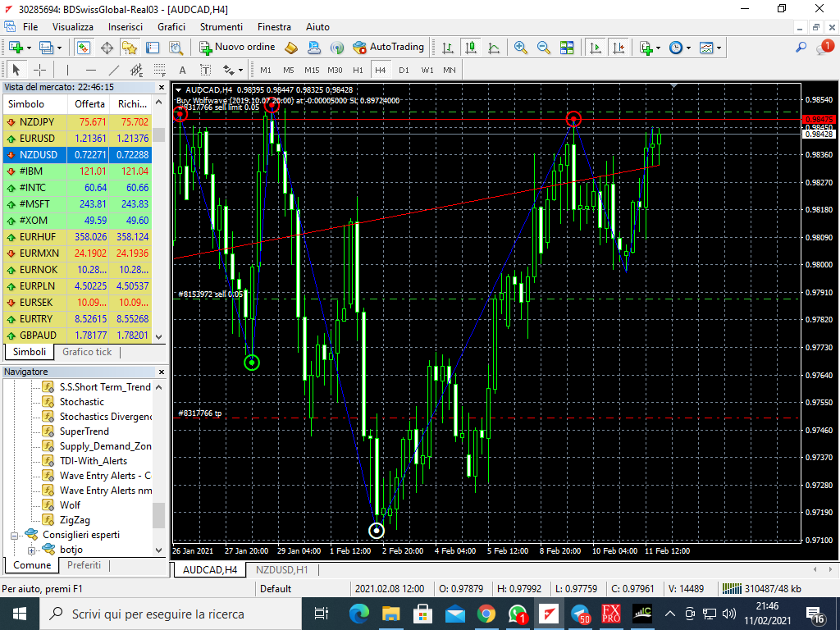Toggle chart shift button

click(x=619, y=48)
